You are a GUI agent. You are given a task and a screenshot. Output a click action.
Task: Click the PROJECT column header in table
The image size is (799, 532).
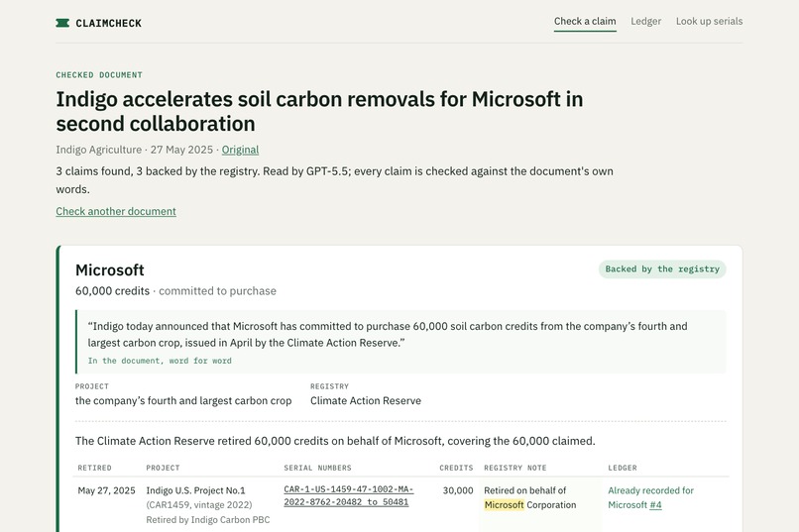click(x=163, y=468)
